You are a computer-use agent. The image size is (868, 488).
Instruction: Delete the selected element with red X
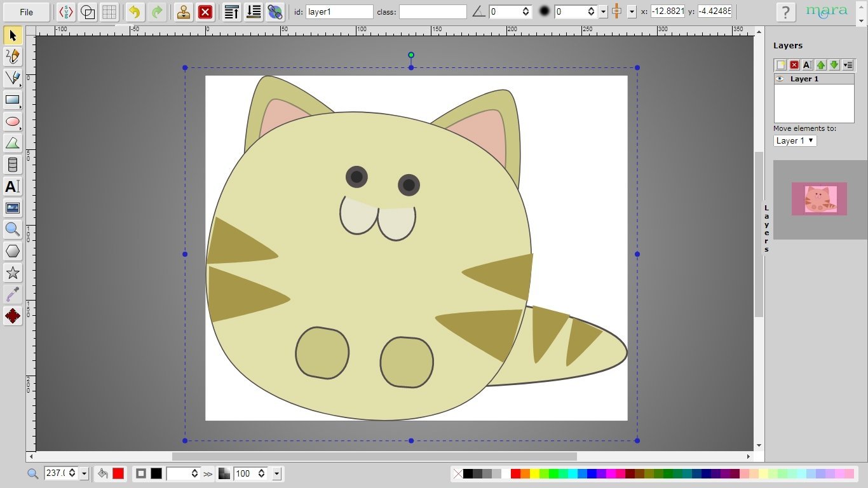(205, 11)
